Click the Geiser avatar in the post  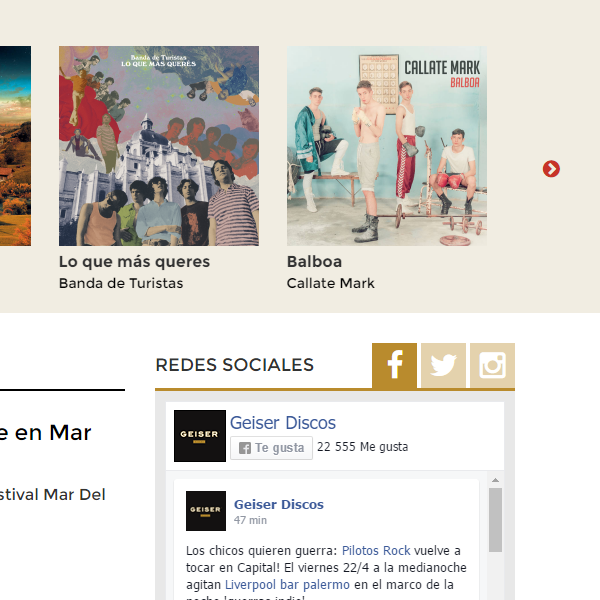tap(206, 511)
